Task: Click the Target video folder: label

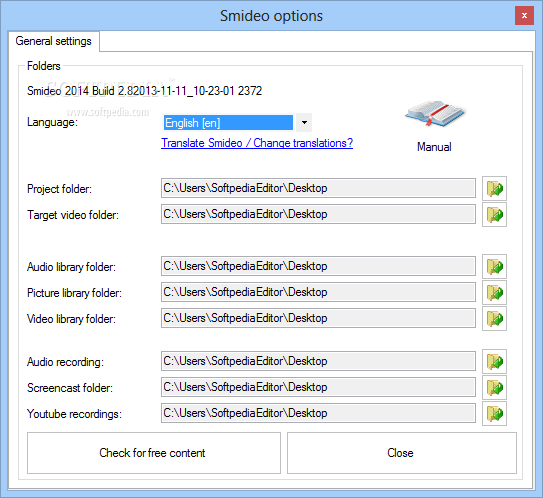Action: coord(73,215)
